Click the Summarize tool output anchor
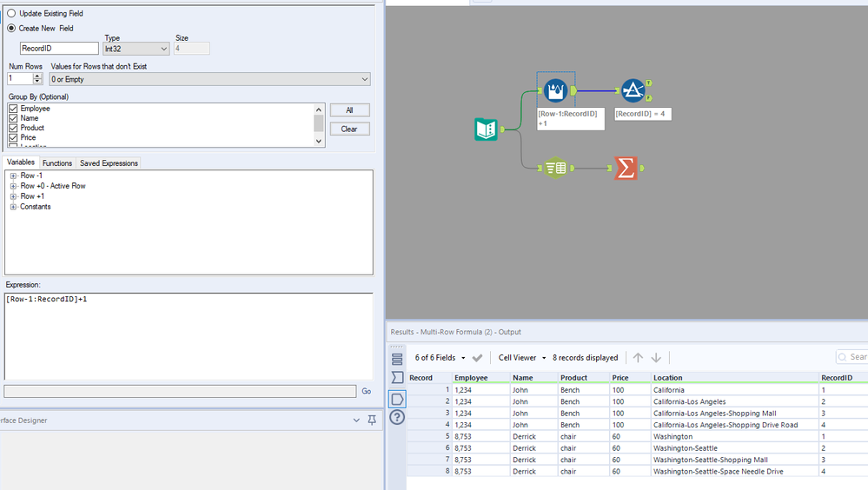The height and width of the screenshot is (490, 868). point(642,168)
